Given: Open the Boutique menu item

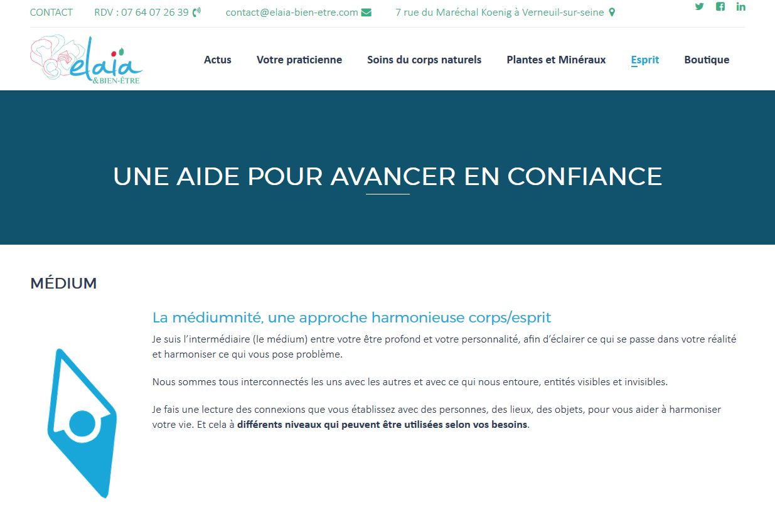Looking at the screenshot, I should click(707, 60).
